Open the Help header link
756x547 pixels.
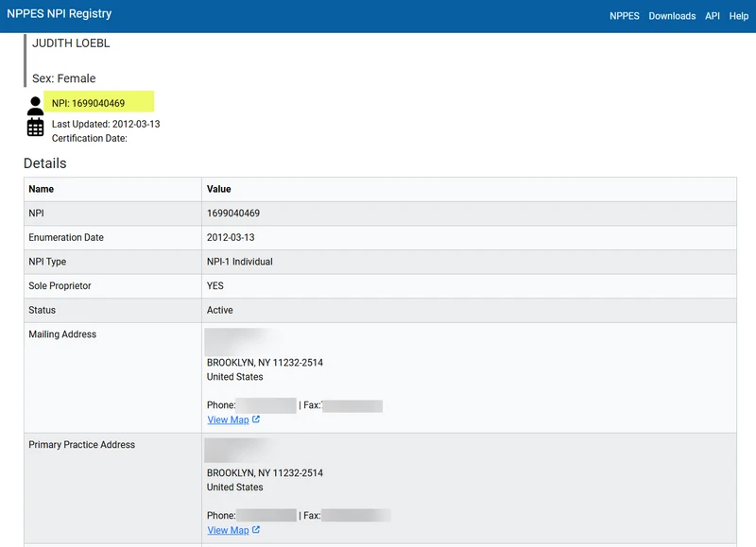pos(738,16)
